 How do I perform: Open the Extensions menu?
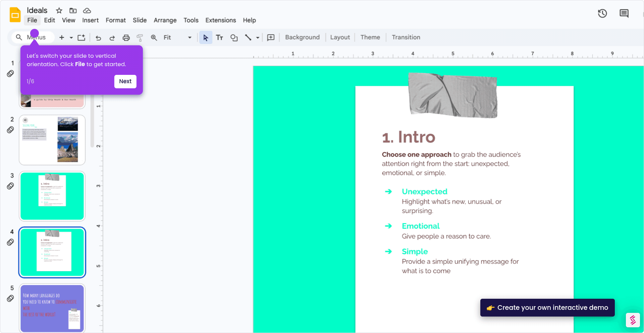click(221, 20)
